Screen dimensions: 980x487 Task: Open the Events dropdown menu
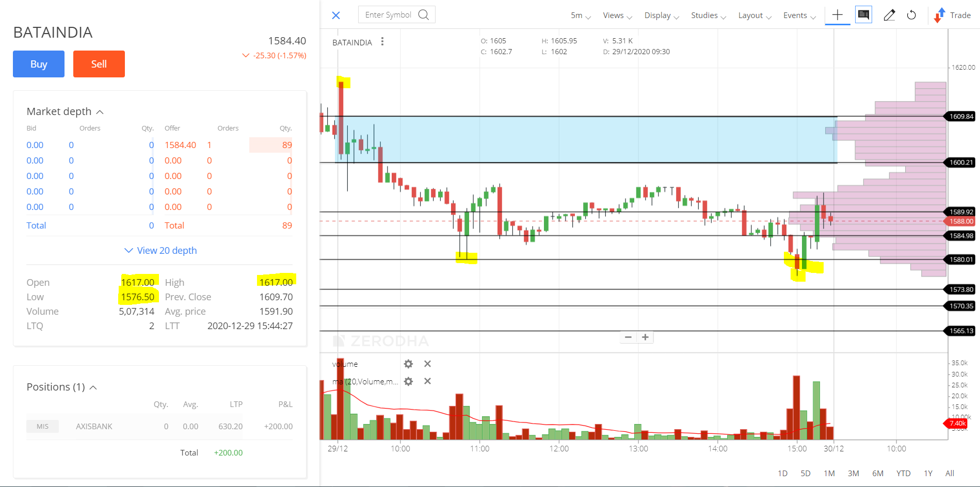click(799, 15)
